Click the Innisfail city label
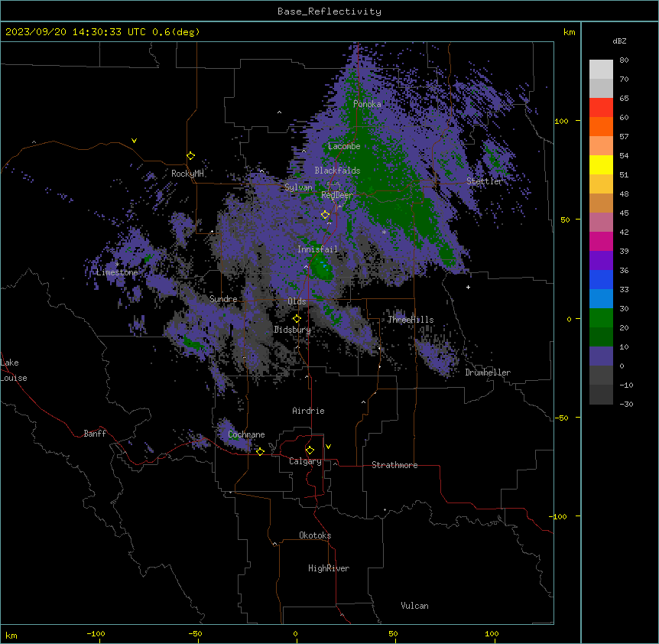Viewport: 659px width, 644px height. coord(317,249)
